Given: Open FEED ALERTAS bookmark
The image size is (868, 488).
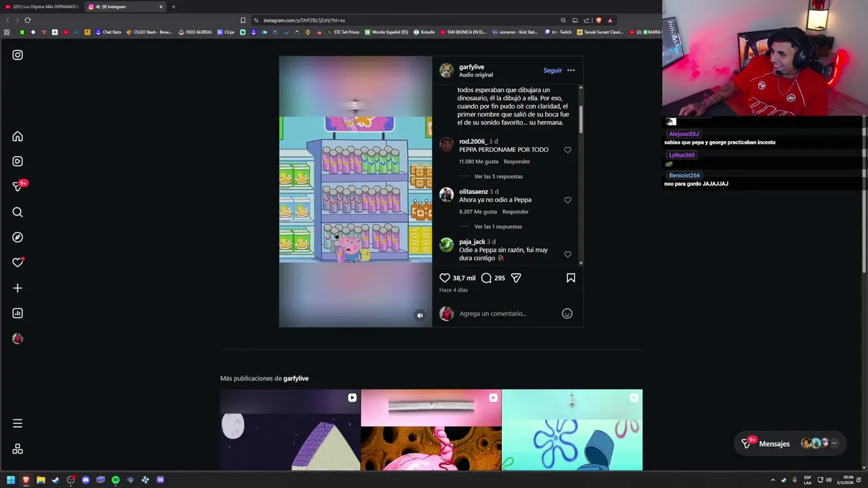Looking at the screenshot, I should (195, 32).
